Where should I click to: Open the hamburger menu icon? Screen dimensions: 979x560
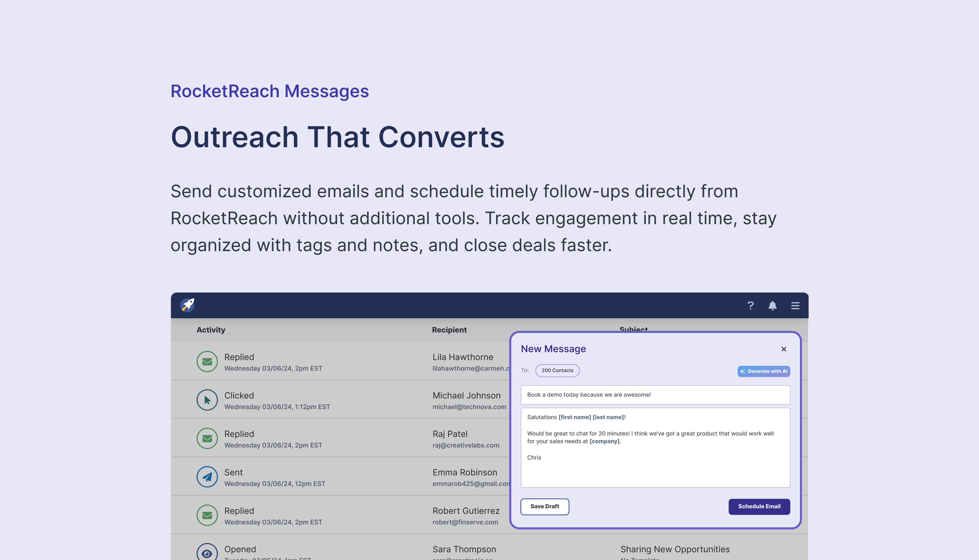[795, 306]
